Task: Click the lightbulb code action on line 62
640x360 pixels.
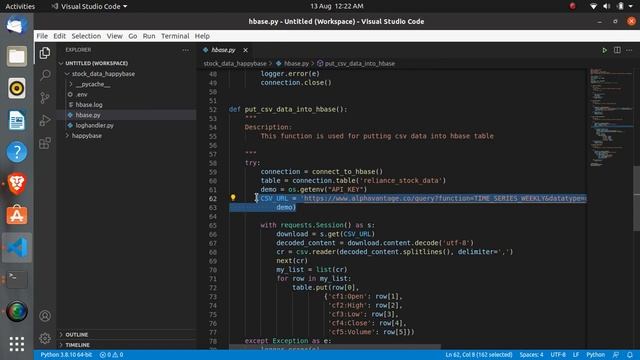Action: (233, 198)
